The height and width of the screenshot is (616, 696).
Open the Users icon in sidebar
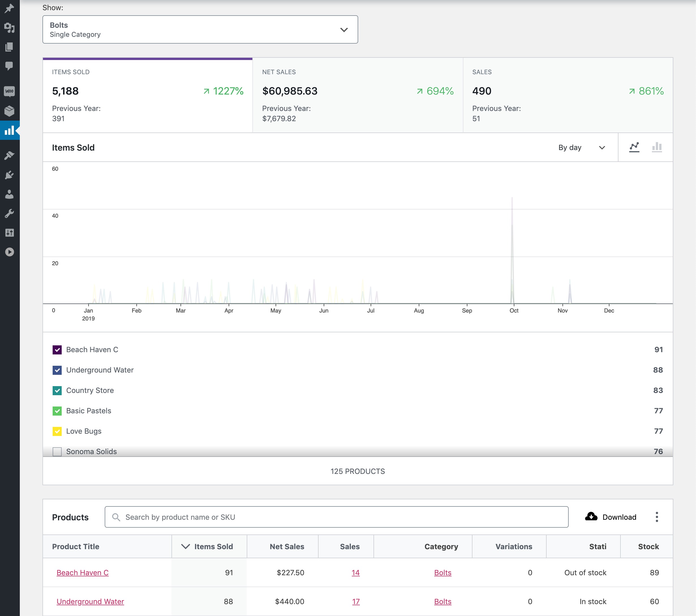pyautogui.click(x=9, y=194)
